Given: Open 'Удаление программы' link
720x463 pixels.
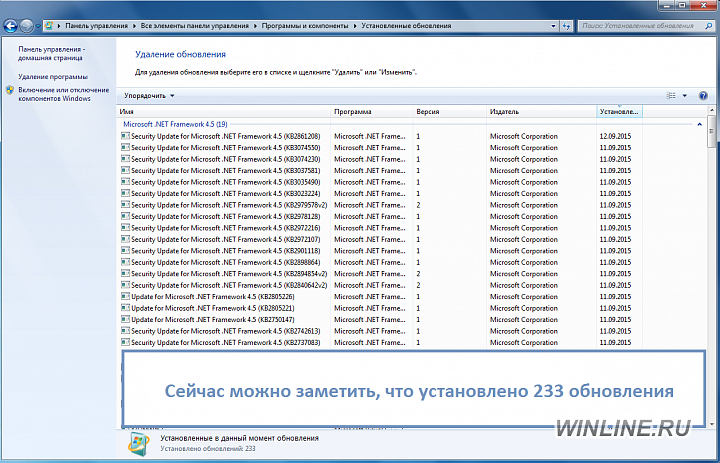Looking at the screenshot, I should (53, 76).
